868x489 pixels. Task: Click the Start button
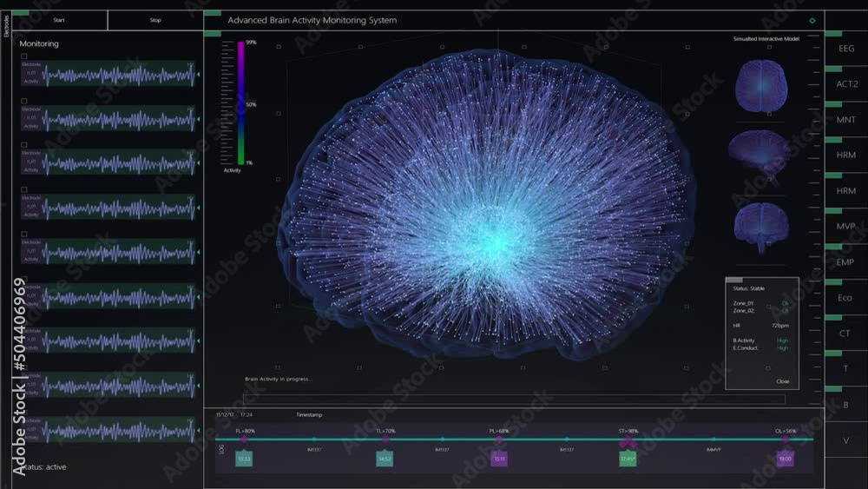59,20
